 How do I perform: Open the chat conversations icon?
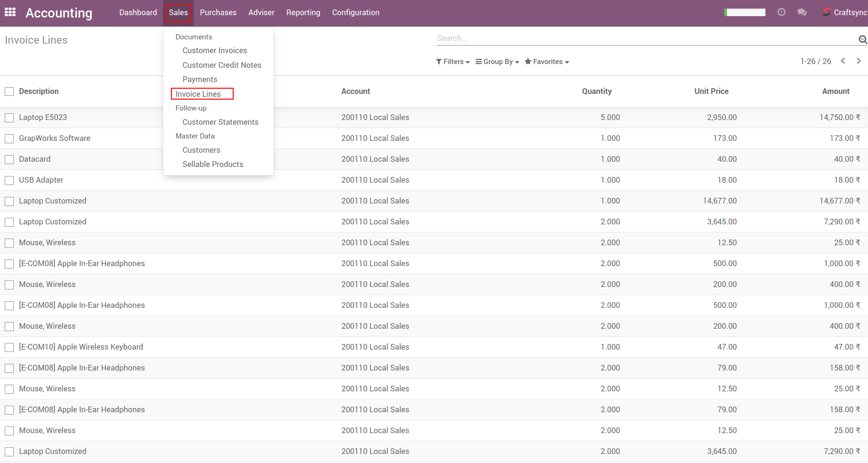[x=802, y=12]
